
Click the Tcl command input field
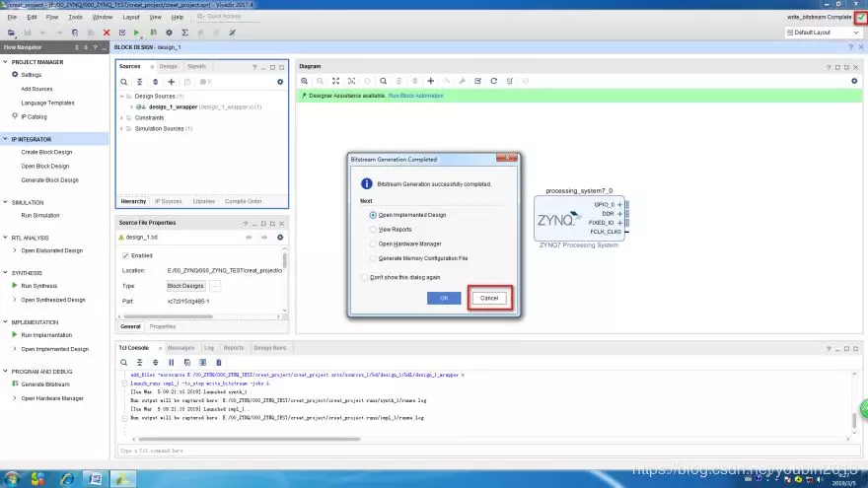click(x=487, y=451)
